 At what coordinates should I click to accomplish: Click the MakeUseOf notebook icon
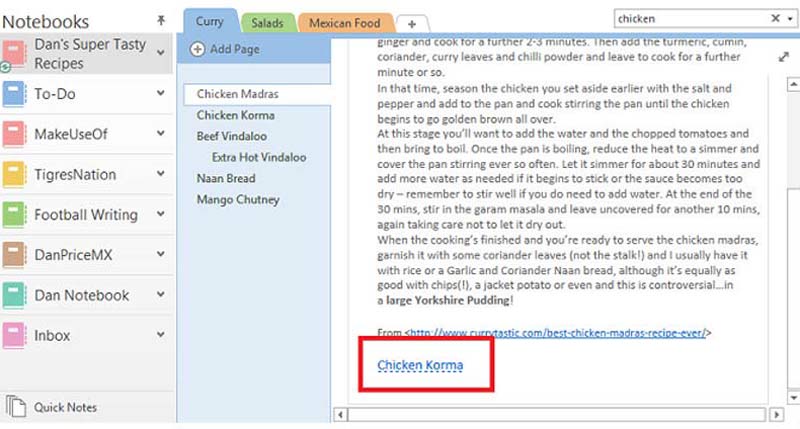(x=15, y=135)
